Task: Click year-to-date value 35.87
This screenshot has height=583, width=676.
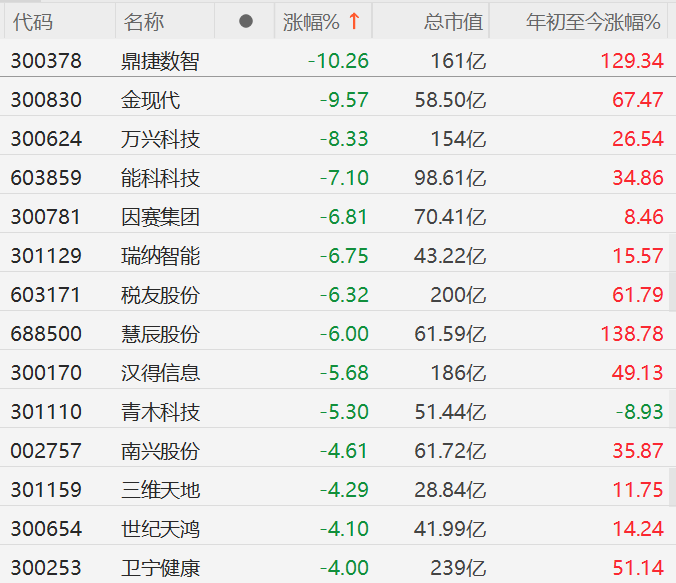Action: tap(638, 451)
